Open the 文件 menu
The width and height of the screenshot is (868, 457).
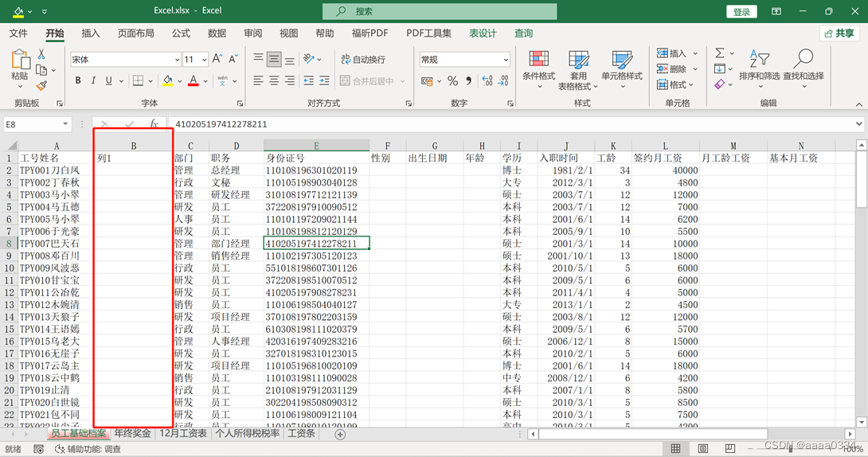pos(18,33)
